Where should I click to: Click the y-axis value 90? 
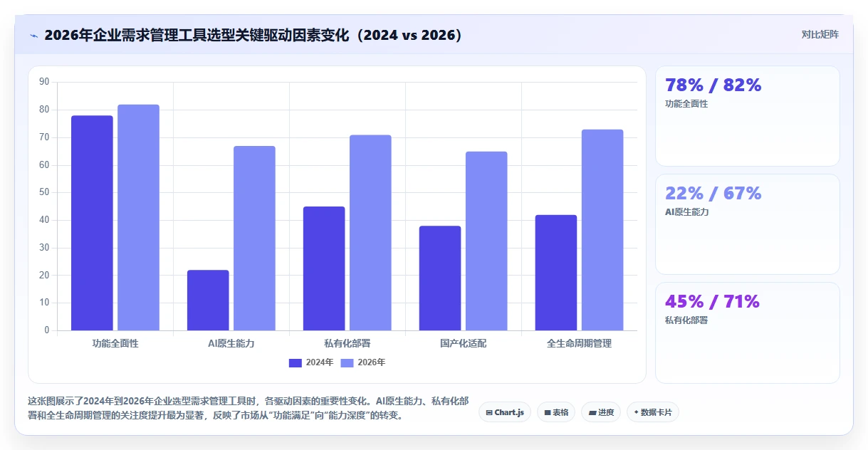coord(44,82)
